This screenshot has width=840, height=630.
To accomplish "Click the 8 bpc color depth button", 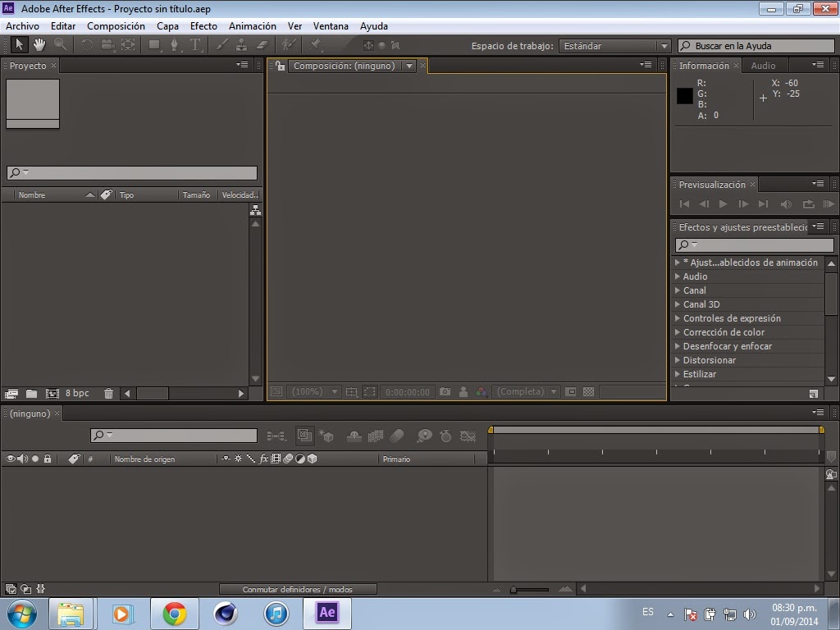I will tap(77, 393).
